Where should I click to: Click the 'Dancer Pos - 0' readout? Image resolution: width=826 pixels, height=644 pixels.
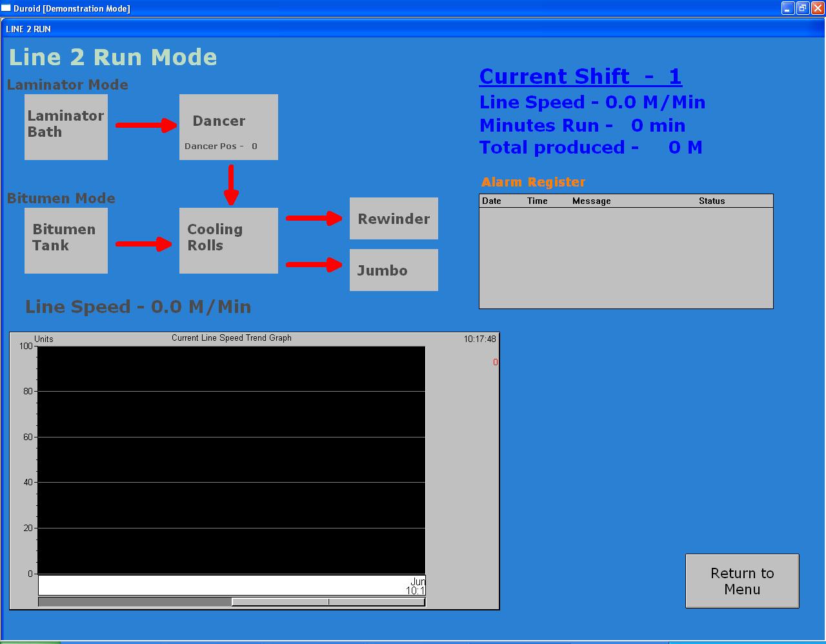point(221,146)
